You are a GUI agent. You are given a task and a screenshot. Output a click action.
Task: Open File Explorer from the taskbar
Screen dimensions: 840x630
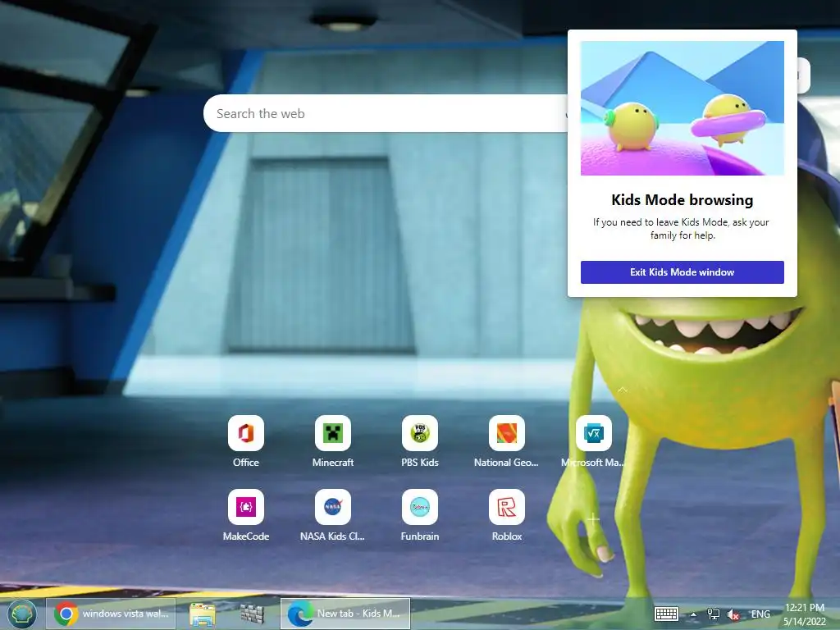(x=203, y=614)
